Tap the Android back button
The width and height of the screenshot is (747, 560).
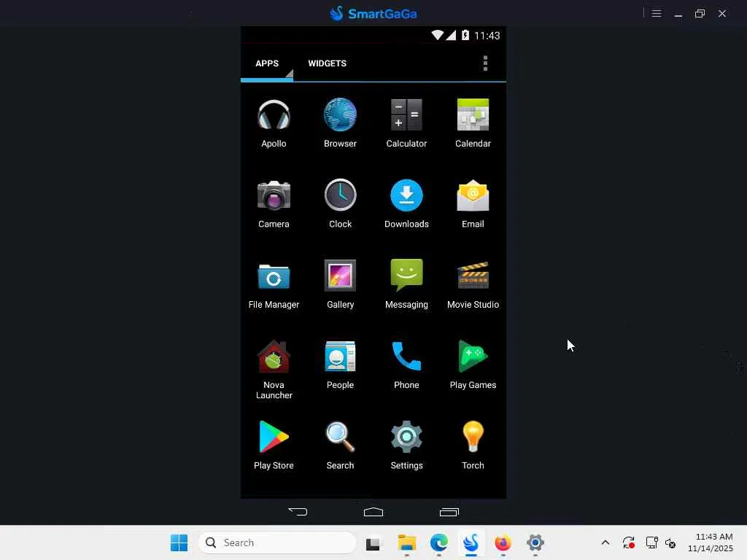pos(298,512)
